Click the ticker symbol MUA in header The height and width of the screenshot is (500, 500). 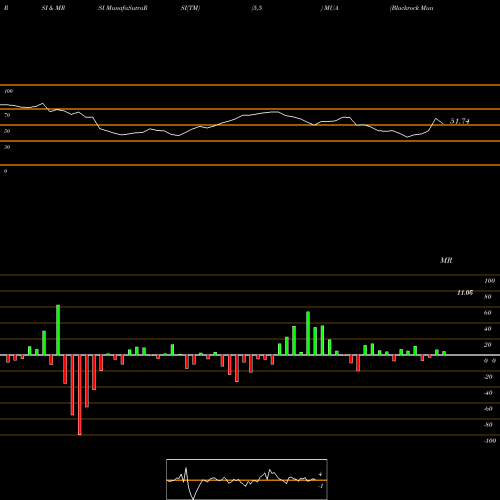tap(331, 8)
